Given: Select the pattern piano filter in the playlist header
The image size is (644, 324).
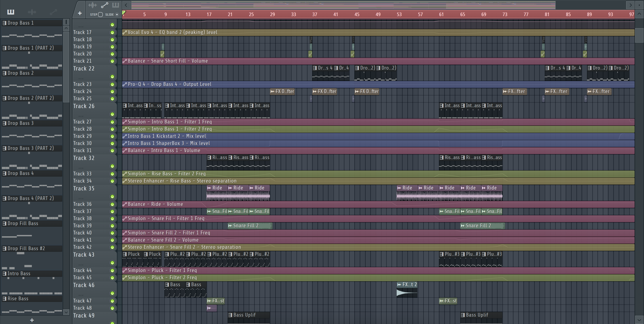Looking at the screenshot, I should [115, 5].
